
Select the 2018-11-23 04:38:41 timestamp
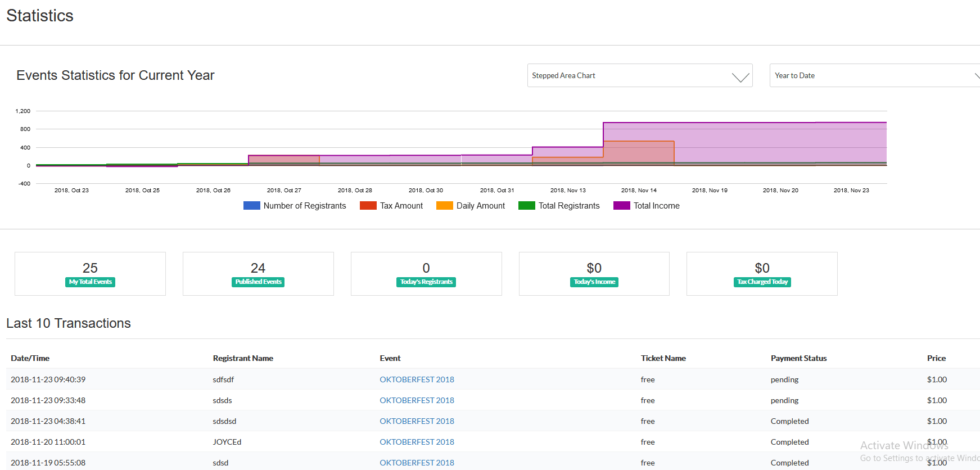(48, 421)
